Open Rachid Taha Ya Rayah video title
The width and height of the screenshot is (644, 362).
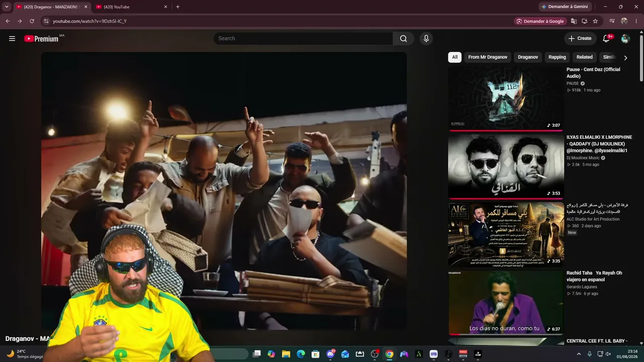coord(594,276)
